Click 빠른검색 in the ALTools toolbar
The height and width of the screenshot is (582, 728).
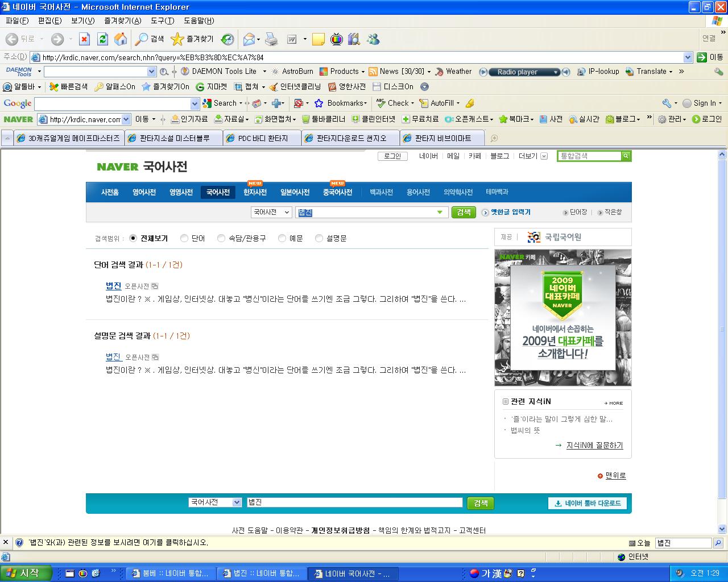pos(68,87)
